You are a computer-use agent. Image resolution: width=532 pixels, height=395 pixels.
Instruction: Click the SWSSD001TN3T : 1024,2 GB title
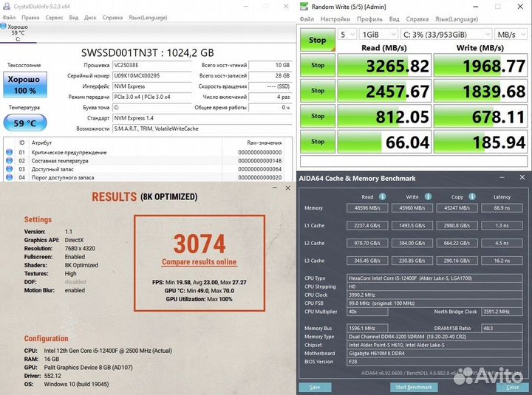click(x=148, y=53)
